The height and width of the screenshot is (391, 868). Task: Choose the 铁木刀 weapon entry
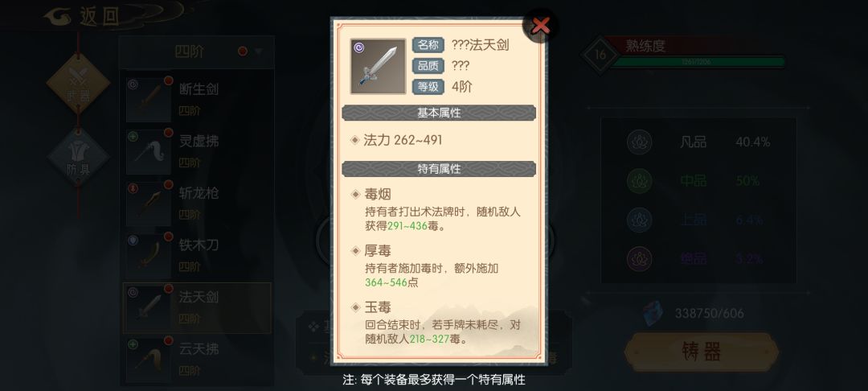click(197, 255)
